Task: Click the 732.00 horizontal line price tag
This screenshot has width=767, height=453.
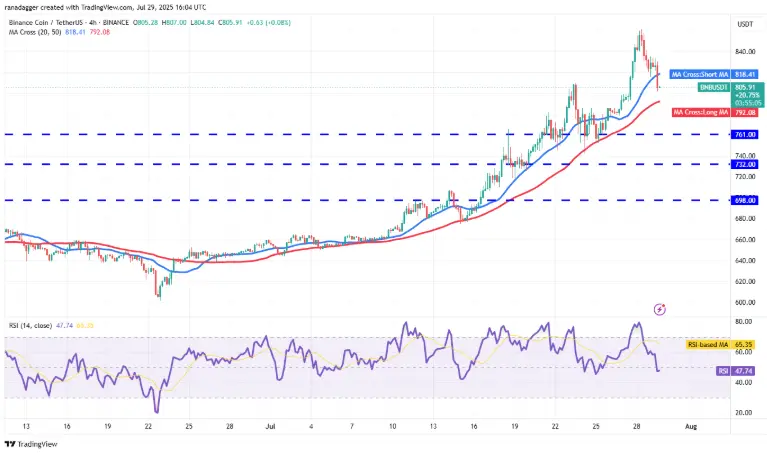Action: point(744,164)
